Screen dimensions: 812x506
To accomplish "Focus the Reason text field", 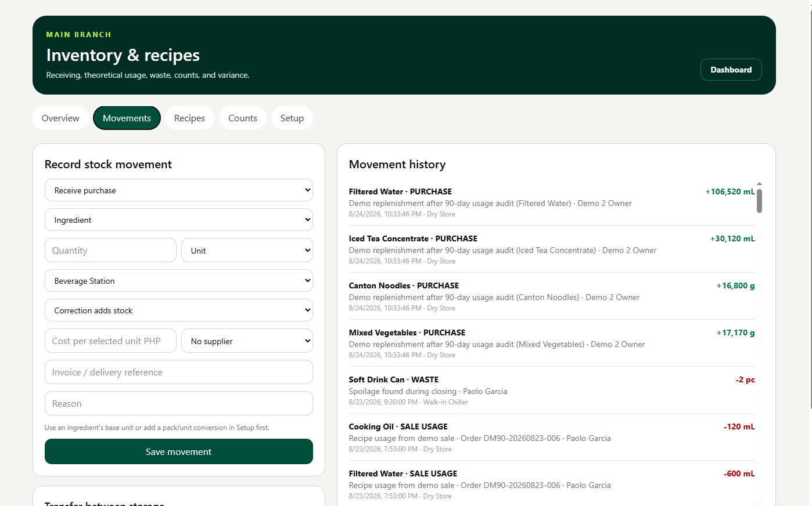I will coord(179,403).
